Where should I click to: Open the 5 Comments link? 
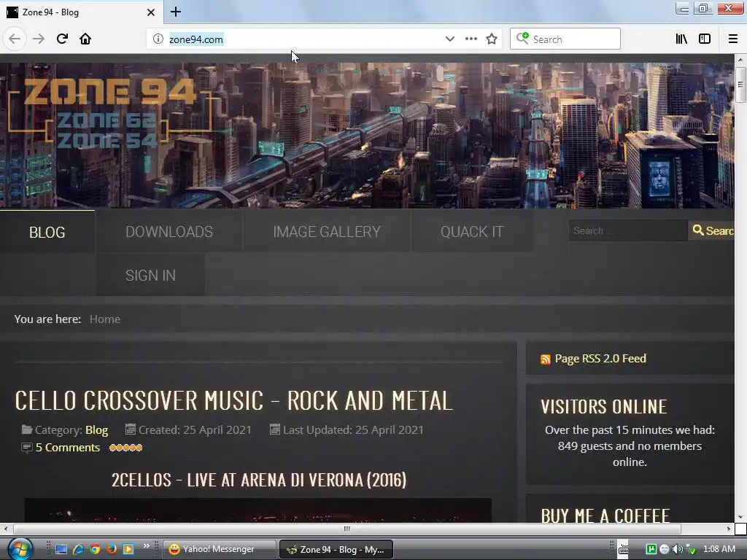click(x=68, y=448)
